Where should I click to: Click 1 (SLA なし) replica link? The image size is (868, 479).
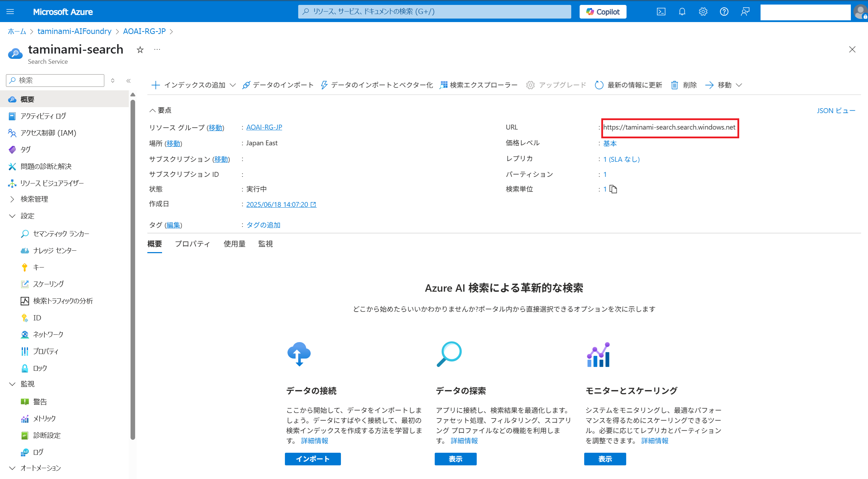click(621, 159)
